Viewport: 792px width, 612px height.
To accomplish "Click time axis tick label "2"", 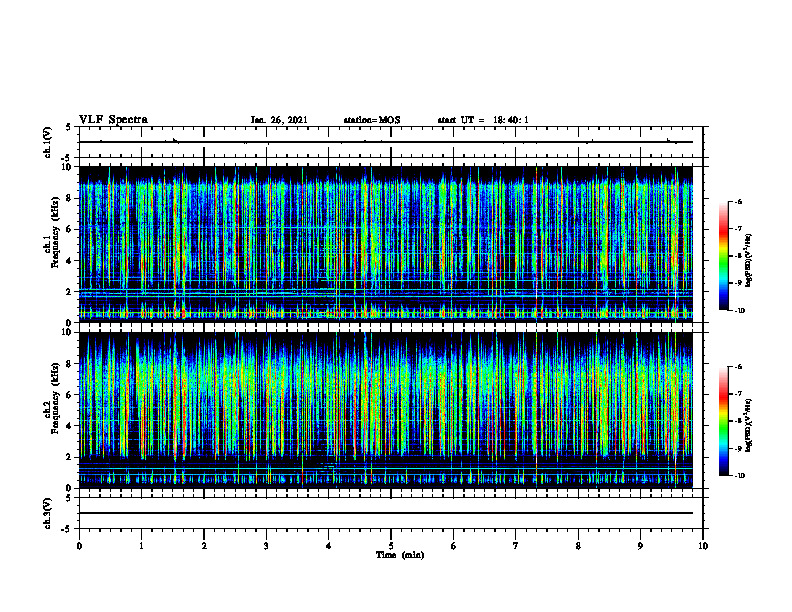I will [204, 546].
